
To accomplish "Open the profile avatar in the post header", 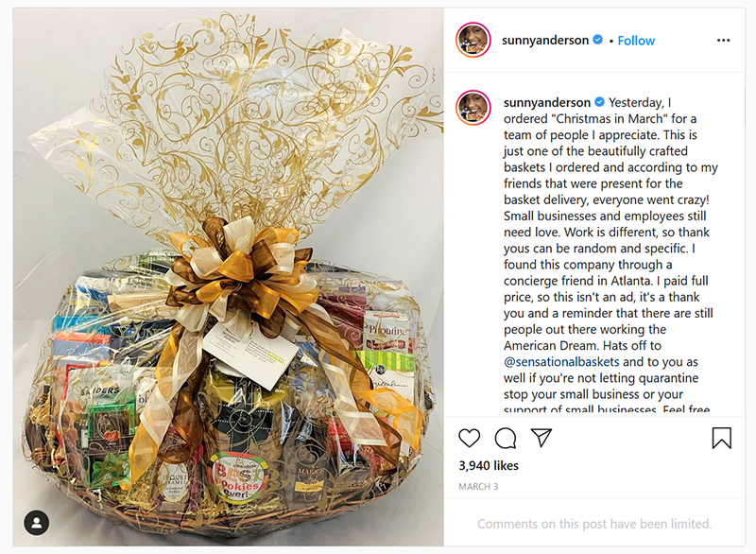I will coord(473,40).
